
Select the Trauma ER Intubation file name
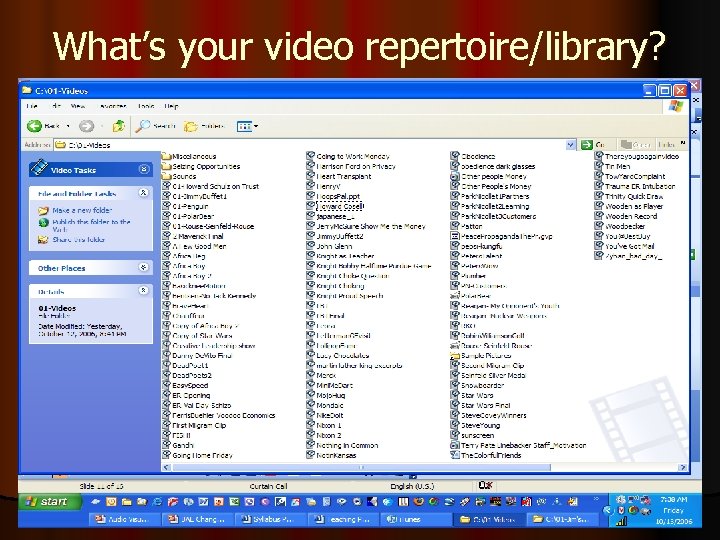pyautogui.click(x=640, y=186)
